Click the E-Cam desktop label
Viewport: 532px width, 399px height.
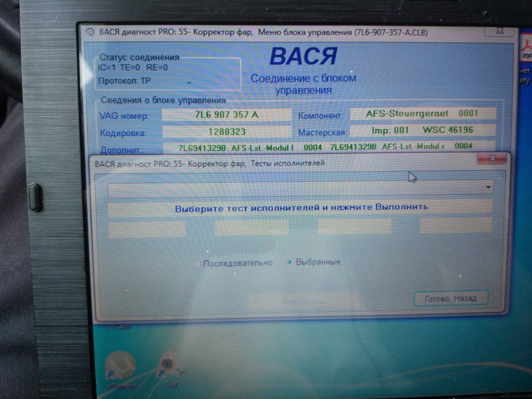tap(118, 326)
